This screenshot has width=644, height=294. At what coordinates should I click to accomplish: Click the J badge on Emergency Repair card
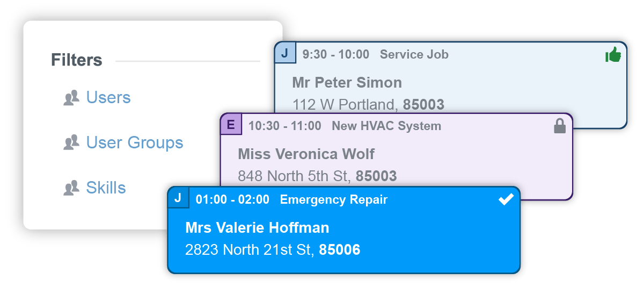(x=178, y=198)
